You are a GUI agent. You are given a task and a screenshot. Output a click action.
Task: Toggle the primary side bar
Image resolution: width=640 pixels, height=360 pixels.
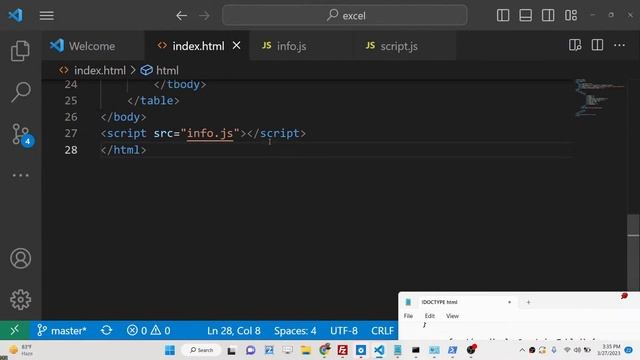pyautogui.click(x=503, y=16)
